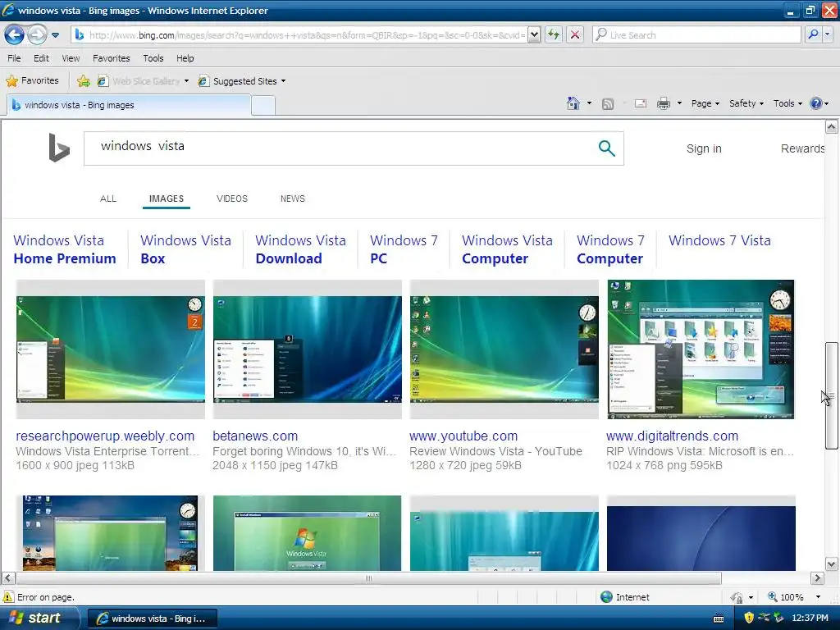Click the Help question mark icon

coord(816,103)
